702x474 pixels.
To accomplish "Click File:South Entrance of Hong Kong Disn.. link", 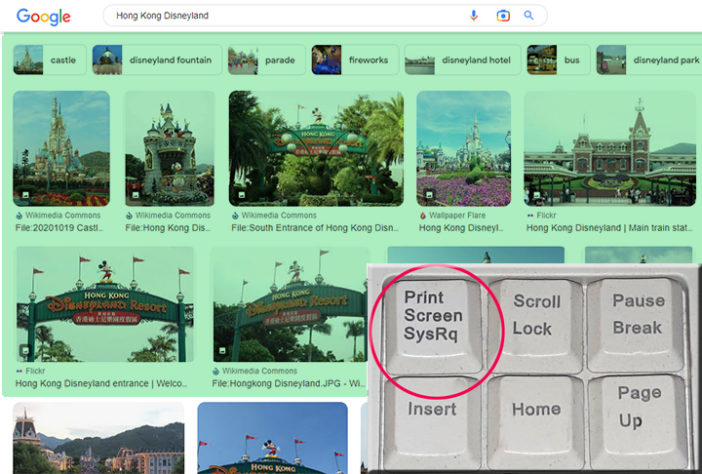I will (315, 228).
